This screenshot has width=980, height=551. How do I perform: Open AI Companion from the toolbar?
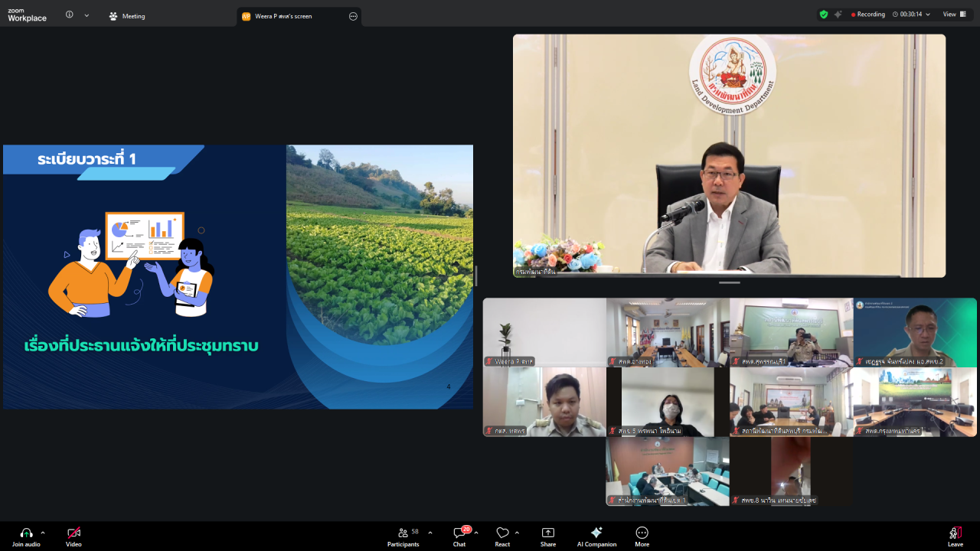(596, 533)
